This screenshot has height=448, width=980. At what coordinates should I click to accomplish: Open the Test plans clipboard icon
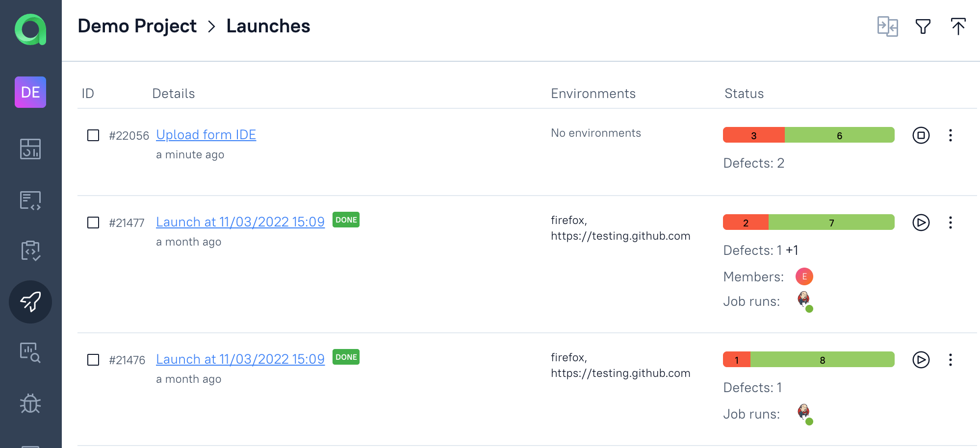(x=30, y=251)
